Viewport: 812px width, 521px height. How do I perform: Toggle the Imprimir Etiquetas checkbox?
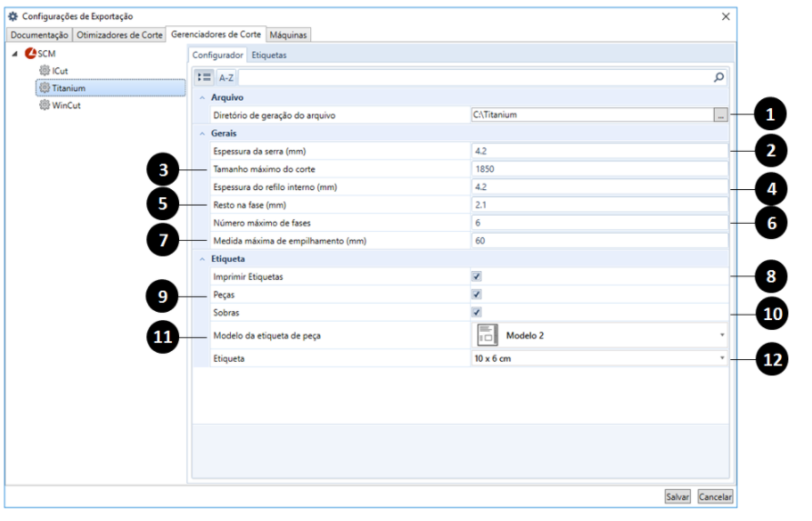pyautogui.click(x=476, y=276)
